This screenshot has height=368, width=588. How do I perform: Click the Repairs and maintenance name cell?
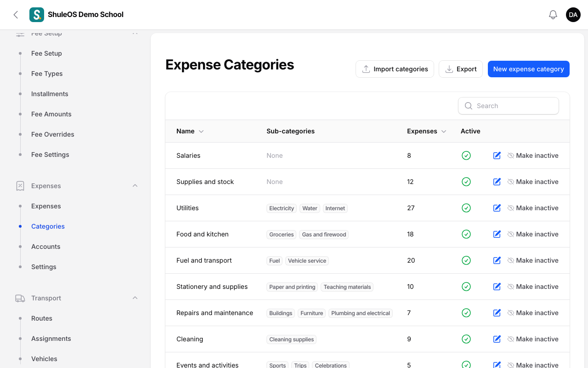click(x=215, y=313)
